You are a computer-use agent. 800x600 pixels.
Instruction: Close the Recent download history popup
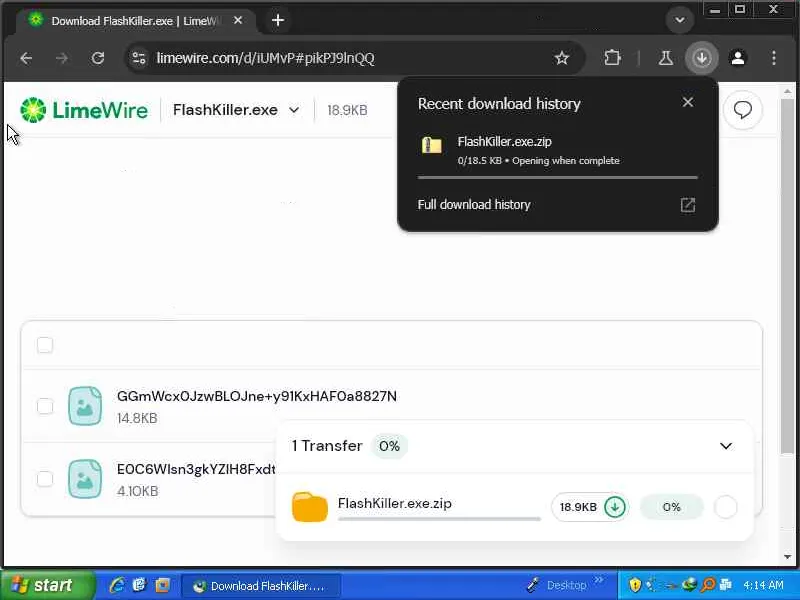click(688, 103)
